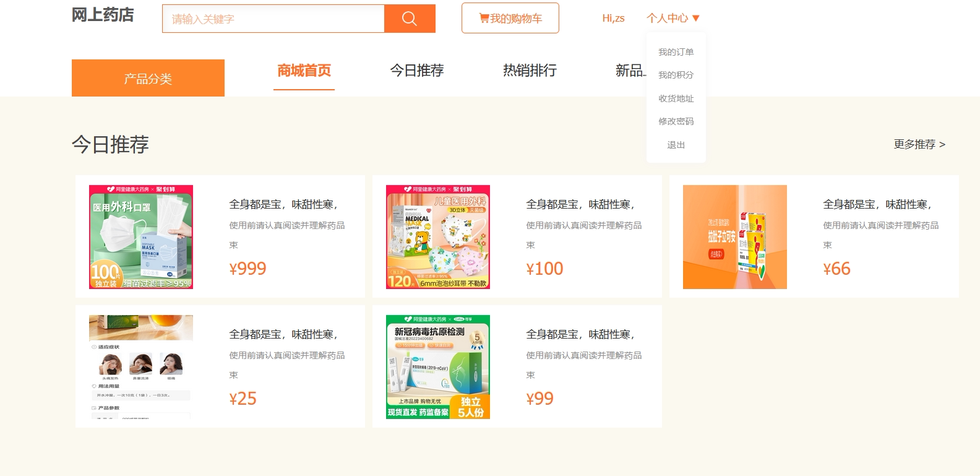Select 修改密码 menu option
980x476 pixels.
point(676,121)
